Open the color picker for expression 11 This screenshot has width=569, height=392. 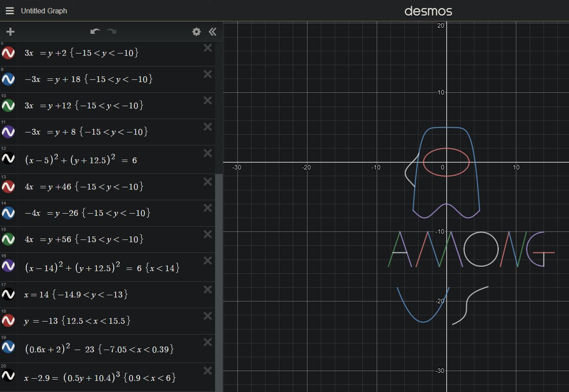[8, 132]
